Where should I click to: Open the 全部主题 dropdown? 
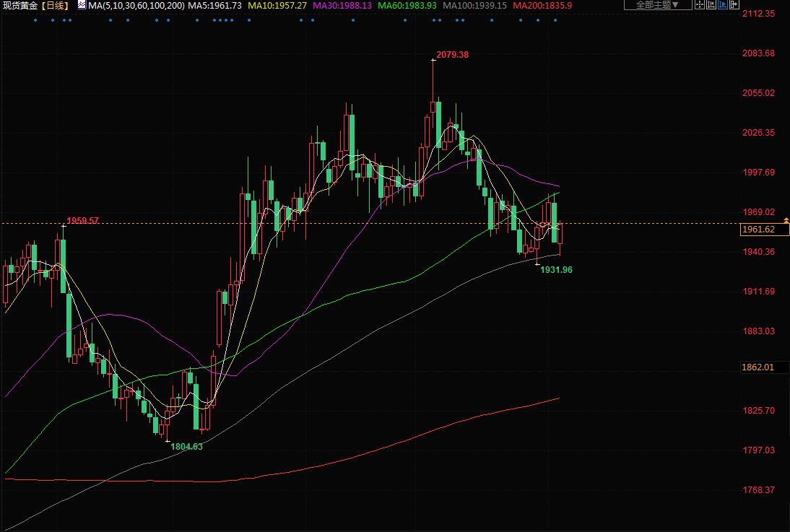coord(657,4)
